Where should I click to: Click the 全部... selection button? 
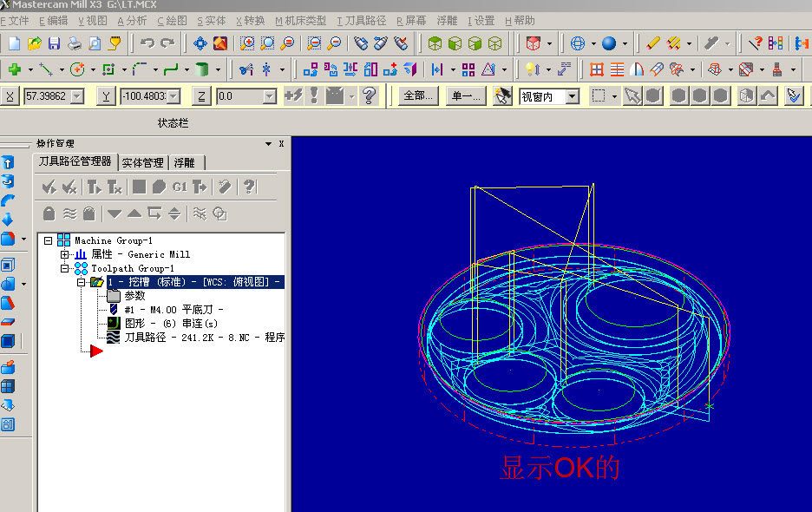pyautogui.click(x=418, y=95)
